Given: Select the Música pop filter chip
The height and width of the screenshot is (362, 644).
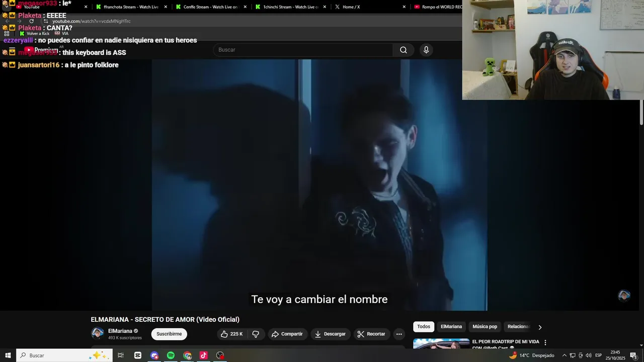Looking at the screenshot, I should [485, 327].
